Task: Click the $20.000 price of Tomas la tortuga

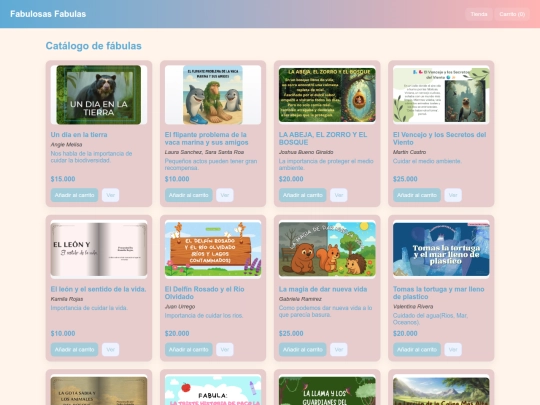Action: click(x=405, y=333)
